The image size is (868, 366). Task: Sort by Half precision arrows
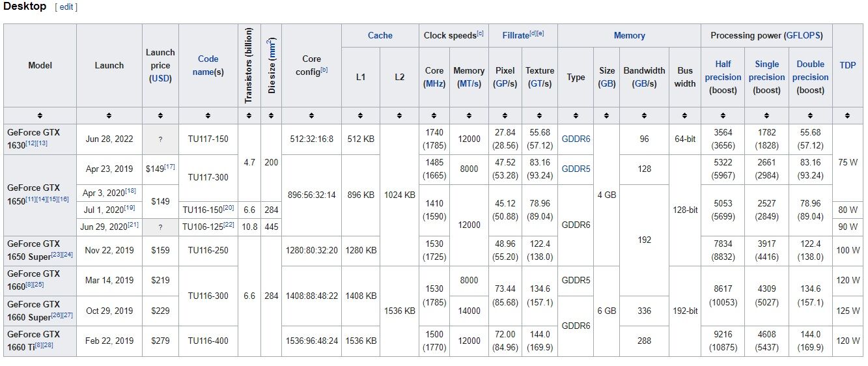coord(723,116)
